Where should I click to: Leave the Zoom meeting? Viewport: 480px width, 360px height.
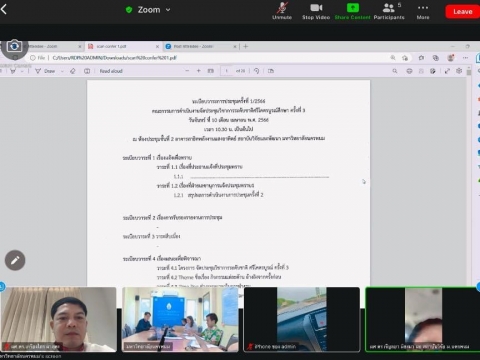[463, 12]
